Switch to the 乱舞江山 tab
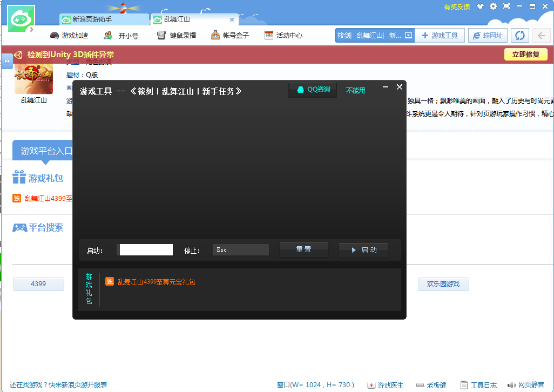Screen dimensions: 554x392 194,19
